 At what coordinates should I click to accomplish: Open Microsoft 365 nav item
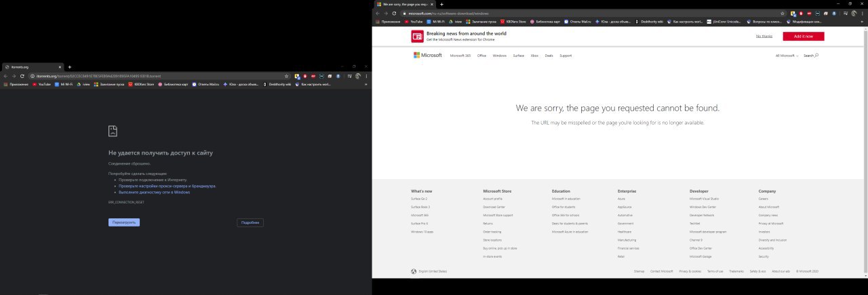460,56
